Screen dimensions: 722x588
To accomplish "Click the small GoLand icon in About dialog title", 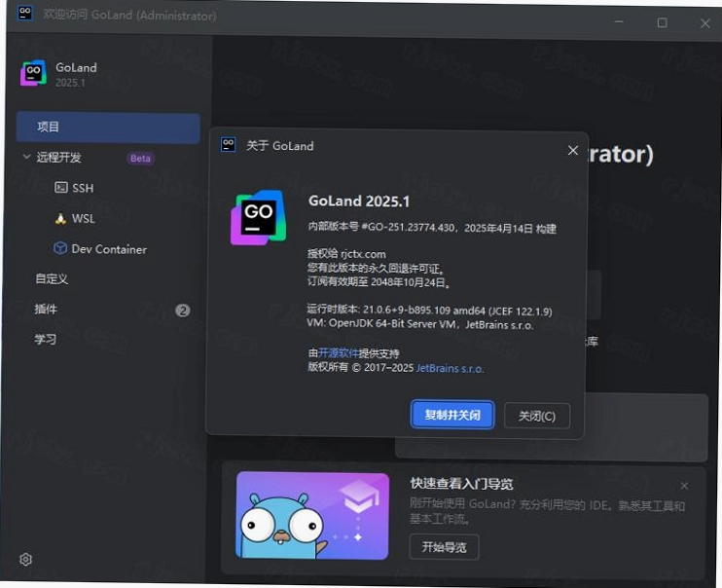I will point(229,145).
